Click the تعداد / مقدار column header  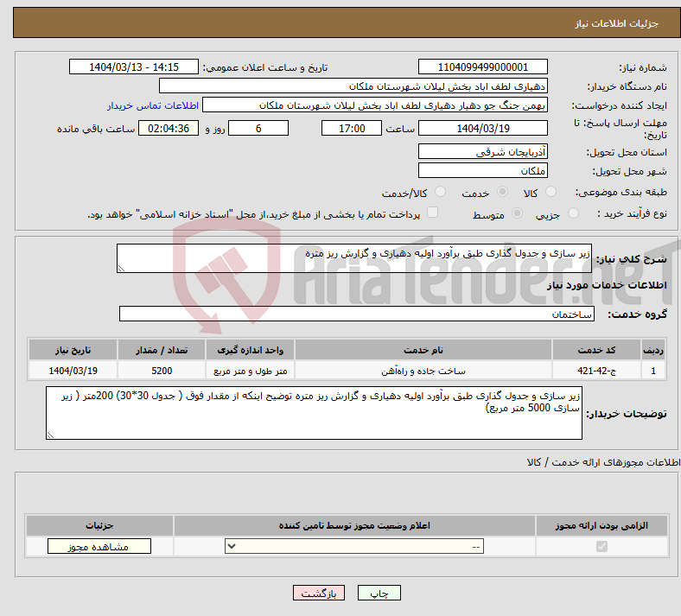coord(162,350)
